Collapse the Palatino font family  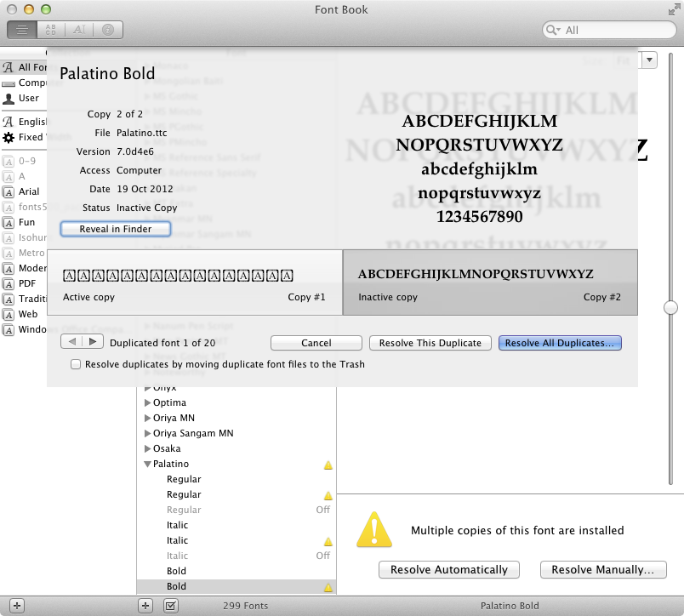(x=147, y=465)
